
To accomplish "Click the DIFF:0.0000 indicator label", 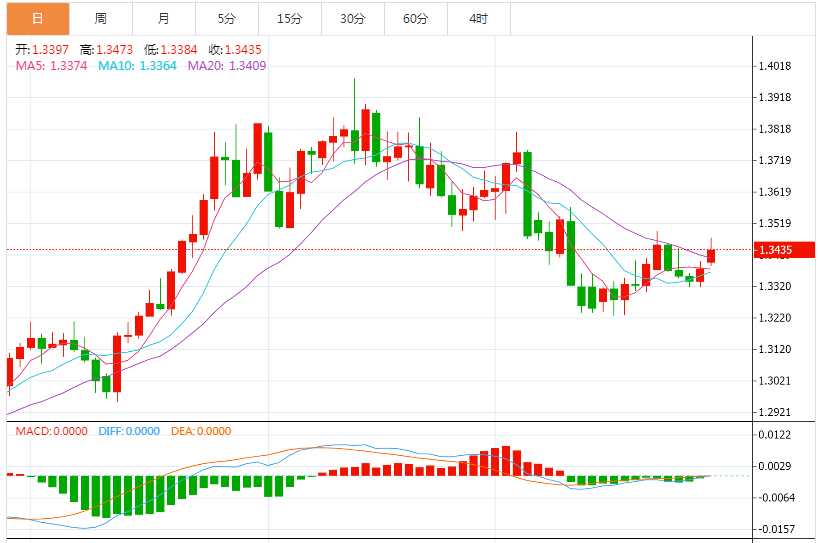I will click(x=129, y=431).
